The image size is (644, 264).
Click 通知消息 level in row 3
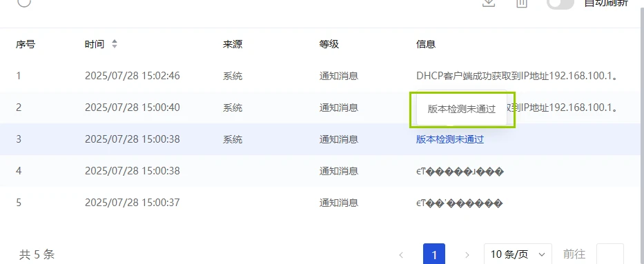coord(339,139)
